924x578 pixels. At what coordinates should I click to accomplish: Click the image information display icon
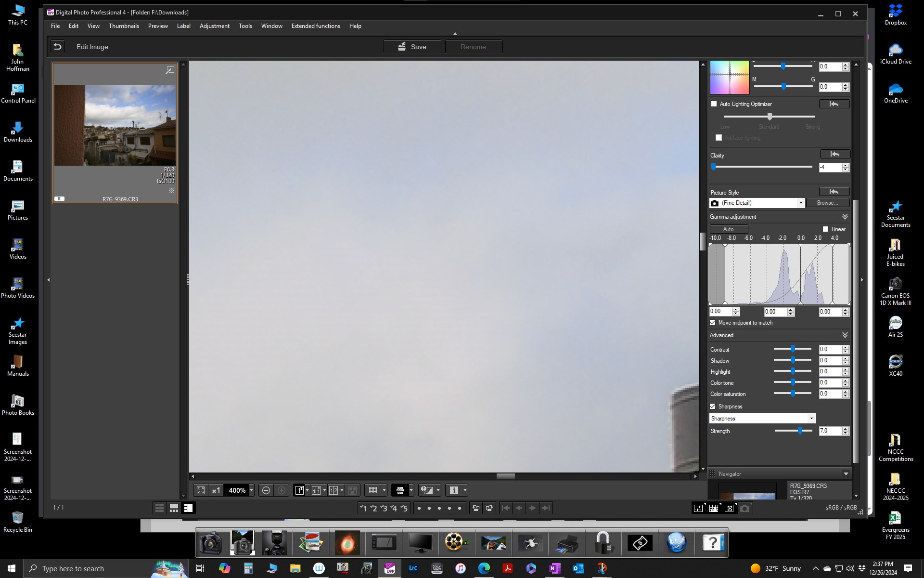(x=454, y=490)
